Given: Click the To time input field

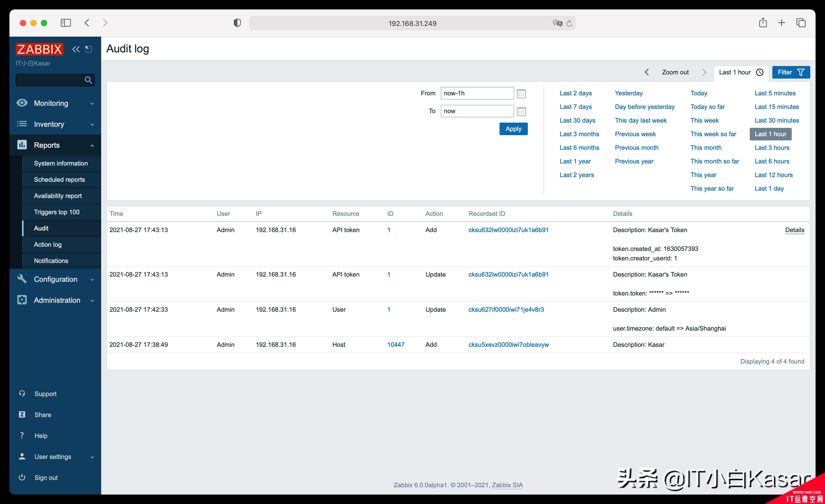Looking at the screenshot, I should click(x=477, y=111).
